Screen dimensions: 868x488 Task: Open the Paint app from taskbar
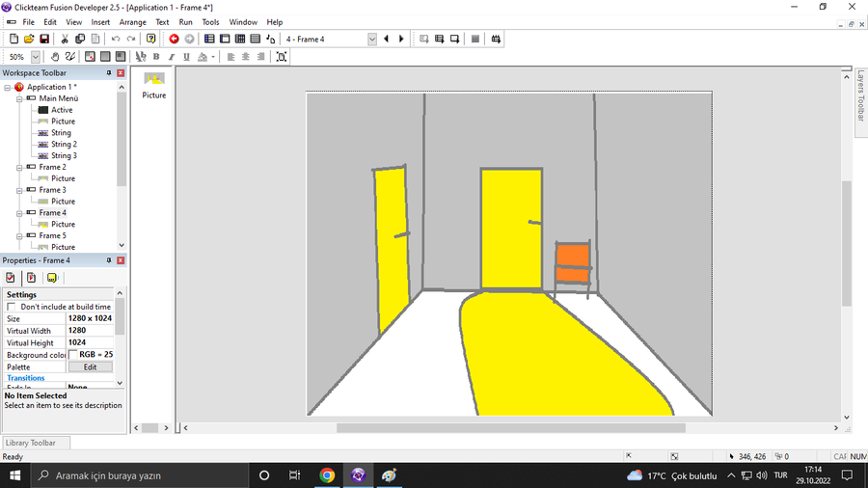[390, 475]
